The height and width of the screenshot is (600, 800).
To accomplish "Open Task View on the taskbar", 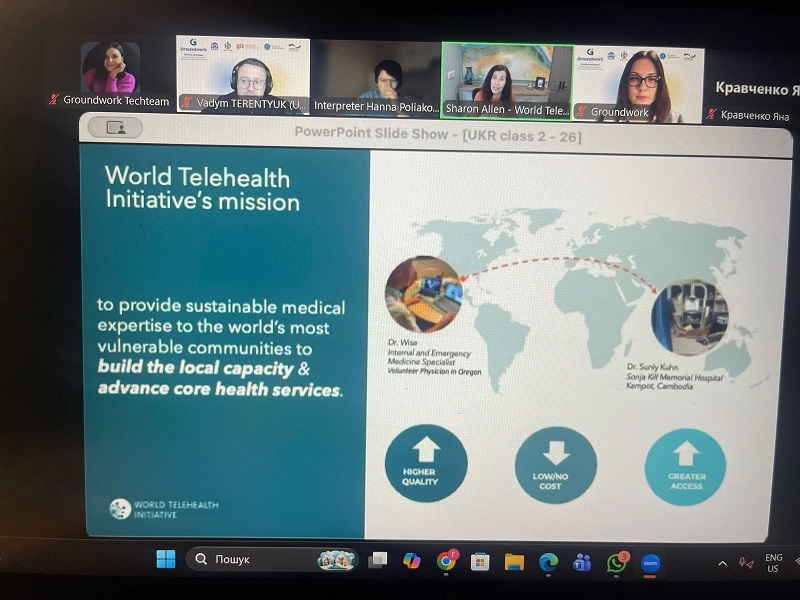I will pos(378,560).
